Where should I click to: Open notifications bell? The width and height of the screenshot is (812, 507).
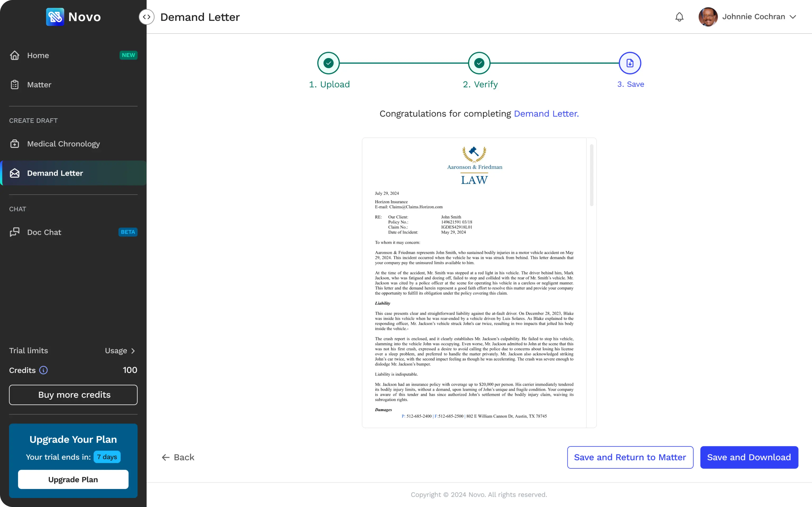click(679, 17)
